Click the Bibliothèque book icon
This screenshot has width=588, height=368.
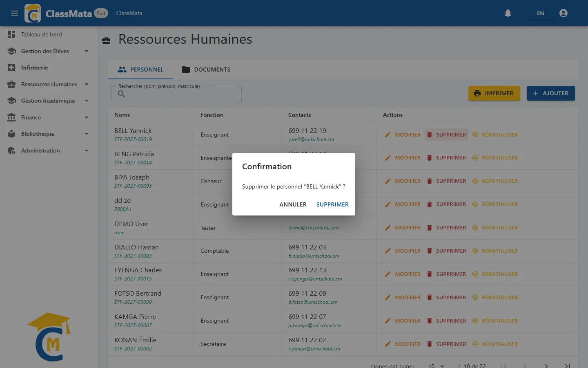click(x=11, y=134)
